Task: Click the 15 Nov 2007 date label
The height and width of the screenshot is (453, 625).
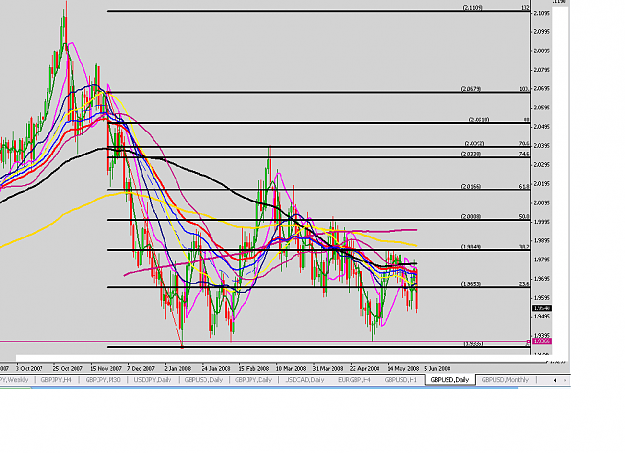Action: (106, 368)
